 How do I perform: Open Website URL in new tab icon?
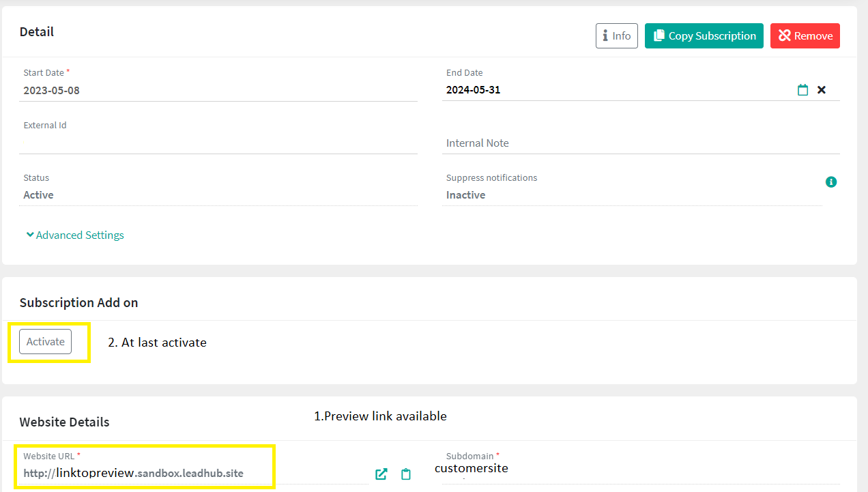pyautogui.click(x=381, y=474)
